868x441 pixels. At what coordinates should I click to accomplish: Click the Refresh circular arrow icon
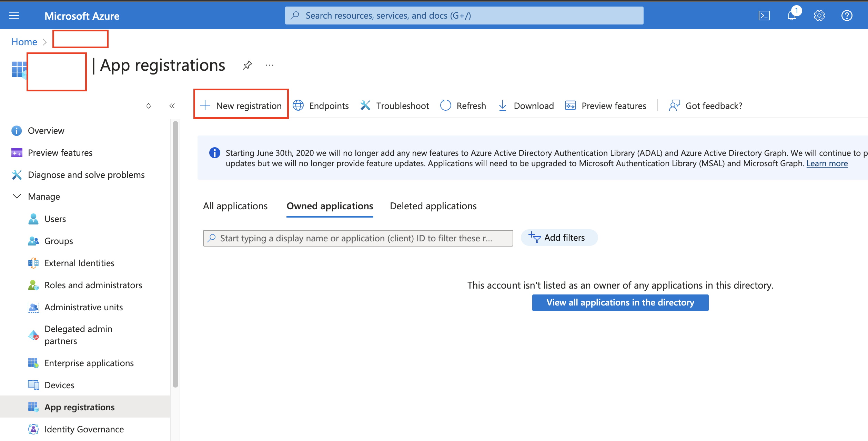(445, 105)
